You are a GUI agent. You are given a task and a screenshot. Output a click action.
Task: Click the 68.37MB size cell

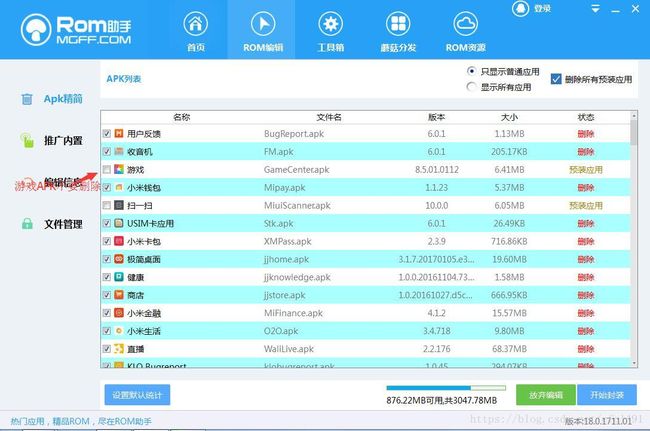pyautogui.click(x=509, y=349)
